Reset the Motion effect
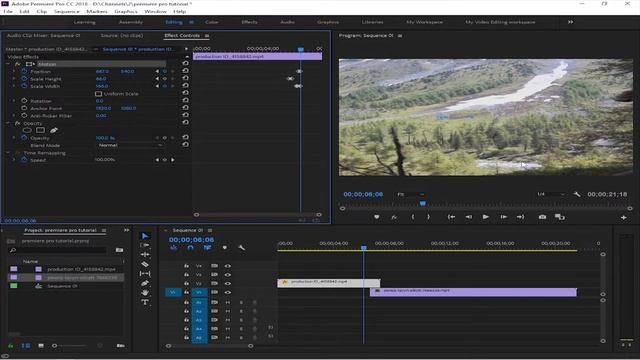The height and width of the screenshot is (360, 640). (x=185, y=64)
